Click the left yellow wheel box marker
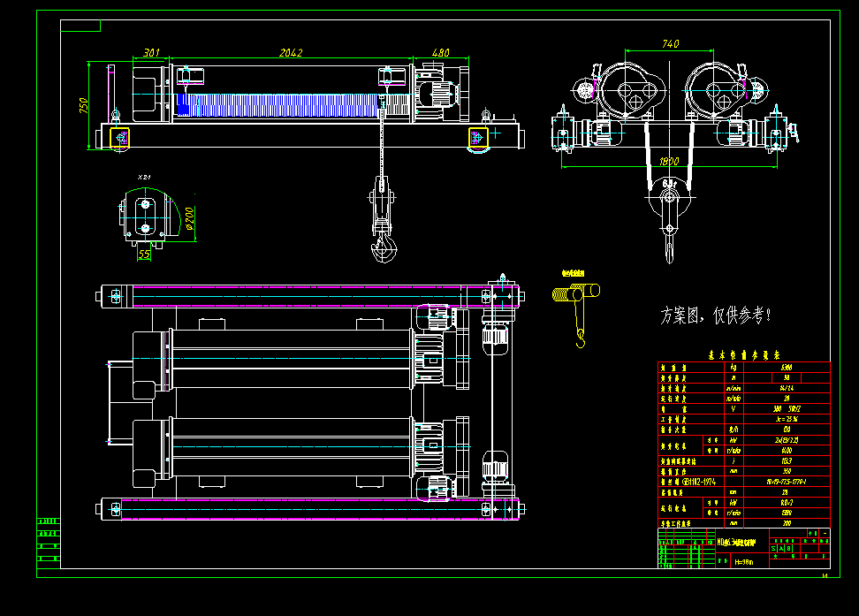Viewport: 859px width, 616px height. (x=120, y=138)
